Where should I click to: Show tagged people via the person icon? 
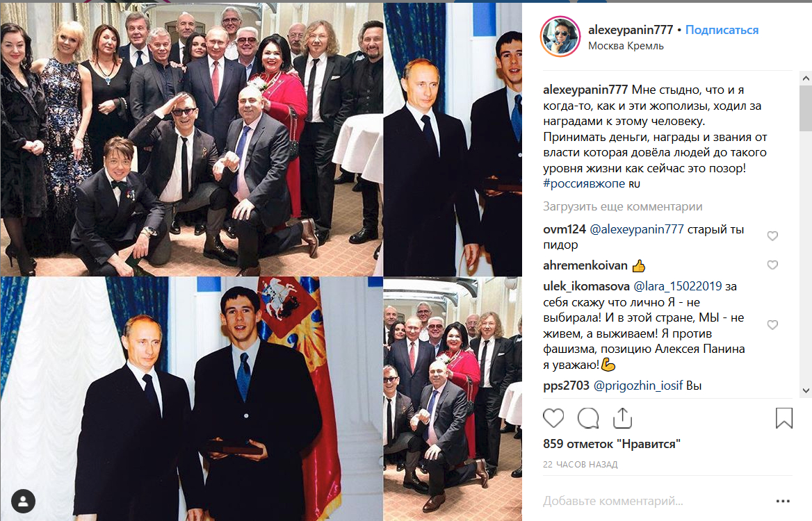(x=24, y=501)
